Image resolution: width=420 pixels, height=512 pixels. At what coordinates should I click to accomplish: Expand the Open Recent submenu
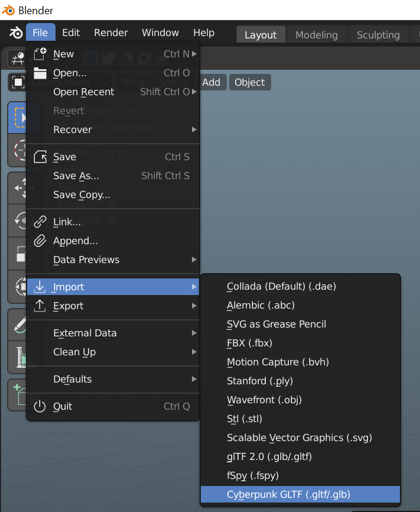(x=113, y=92)
